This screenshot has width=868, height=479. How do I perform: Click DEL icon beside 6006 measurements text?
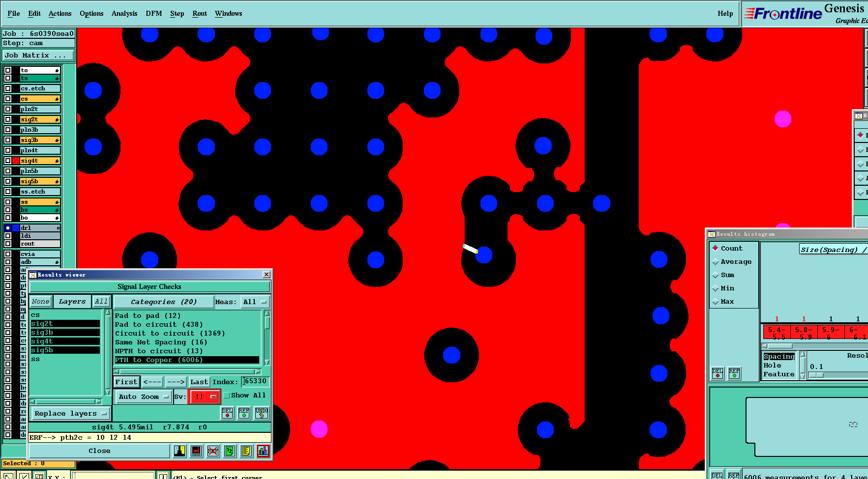coord(717,475)
